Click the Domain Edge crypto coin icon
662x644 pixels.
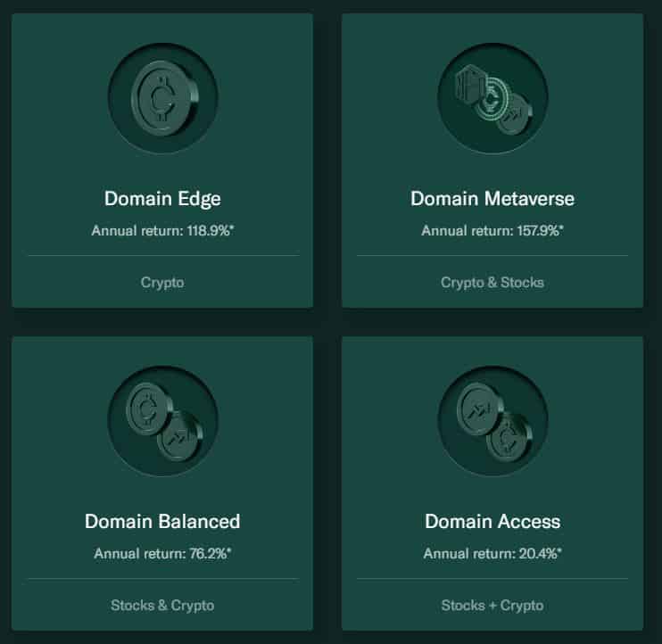point(163,97)
